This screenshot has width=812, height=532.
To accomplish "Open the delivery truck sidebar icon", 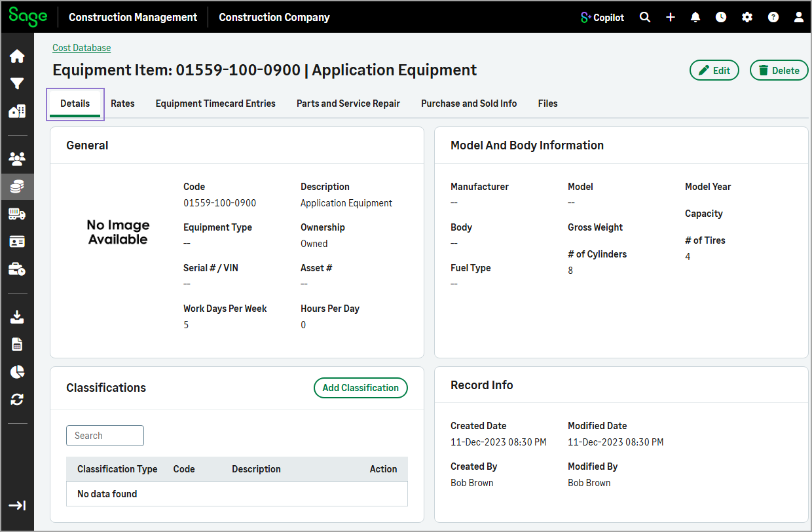I will tap(17, 214).
